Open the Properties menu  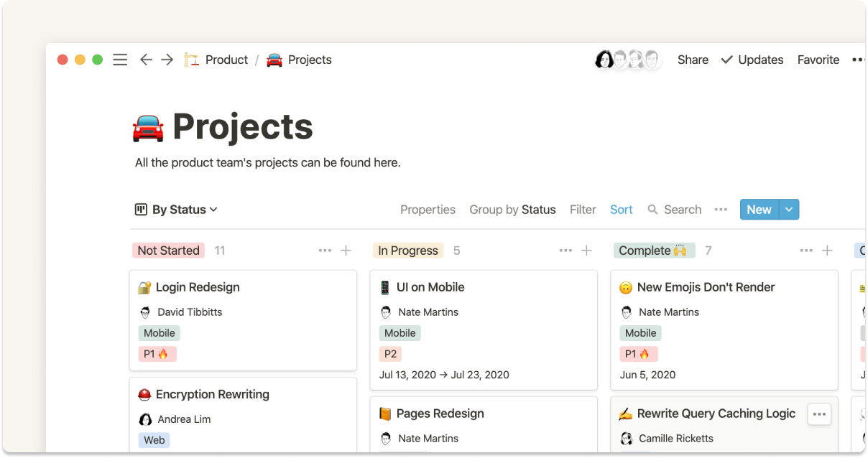click(x=428, y=210)
